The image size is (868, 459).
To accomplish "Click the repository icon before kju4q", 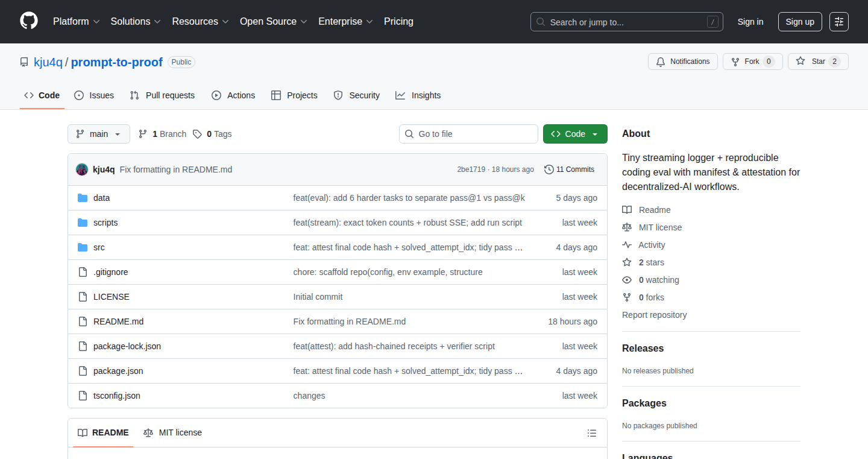I will [24, 62].
